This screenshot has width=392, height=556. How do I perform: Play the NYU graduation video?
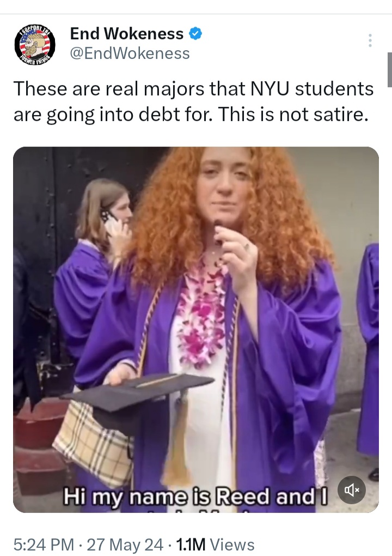tap(196, 329)
